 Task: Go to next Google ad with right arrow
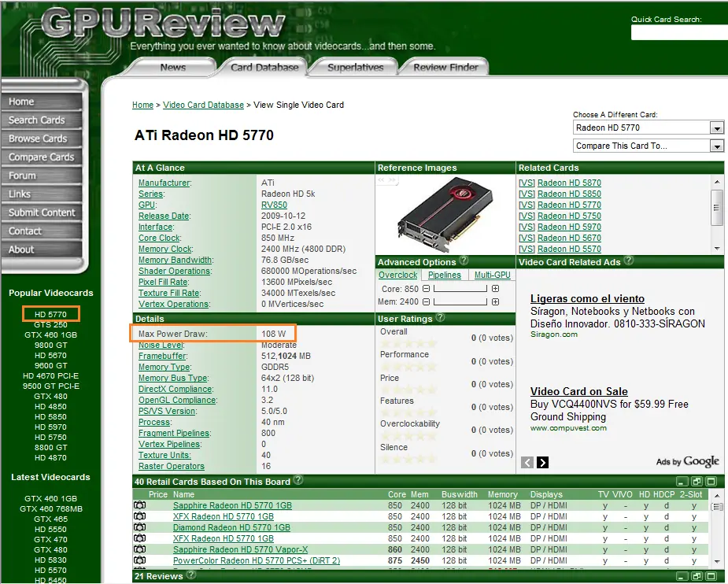point(543,462)
